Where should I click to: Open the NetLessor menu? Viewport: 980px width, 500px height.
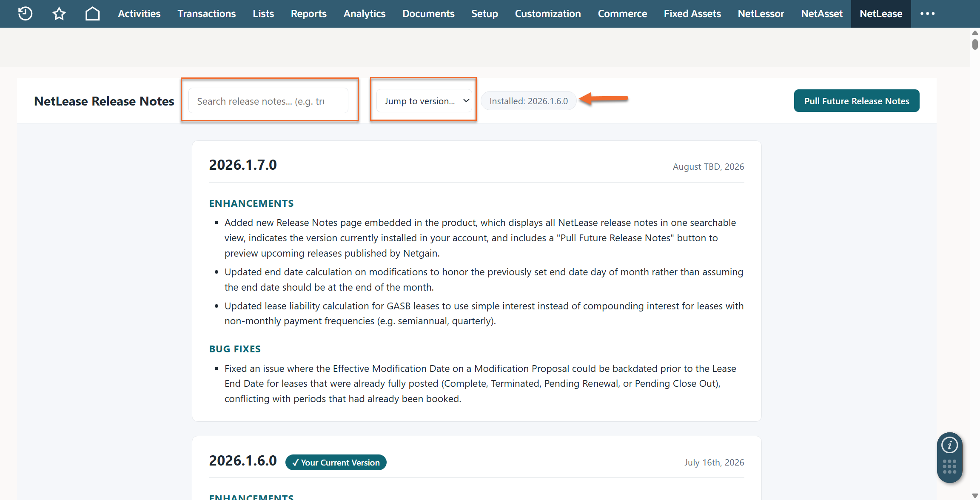[x=761, y=14]
